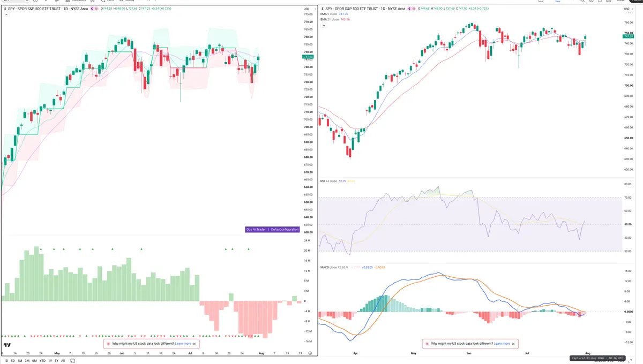643x364 pixels.
Task: Click the 741.76 EMA 9 value
Action: (x=343, y=14)
